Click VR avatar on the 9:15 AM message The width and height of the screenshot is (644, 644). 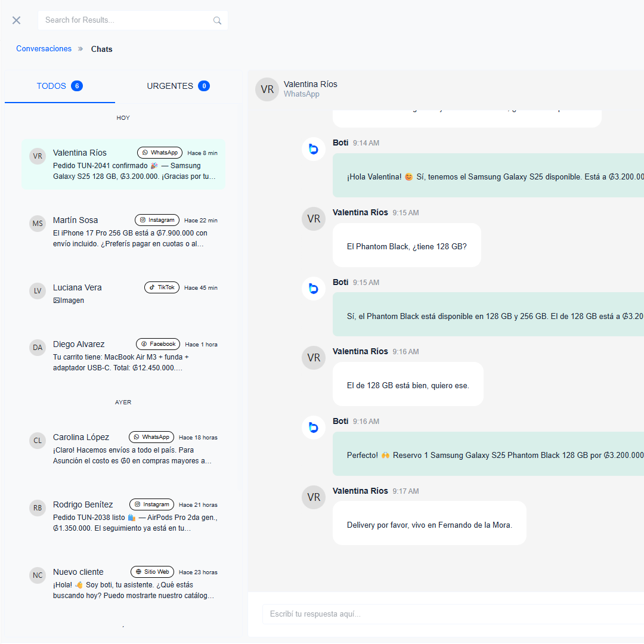(314, 218)
